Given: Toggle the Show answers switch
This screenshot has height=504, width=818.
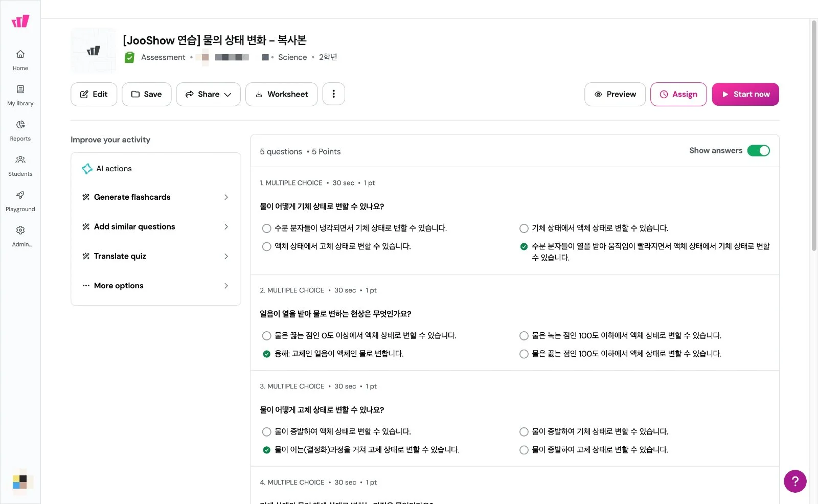Looking at the screenshot, I should (x=758, y=150).
